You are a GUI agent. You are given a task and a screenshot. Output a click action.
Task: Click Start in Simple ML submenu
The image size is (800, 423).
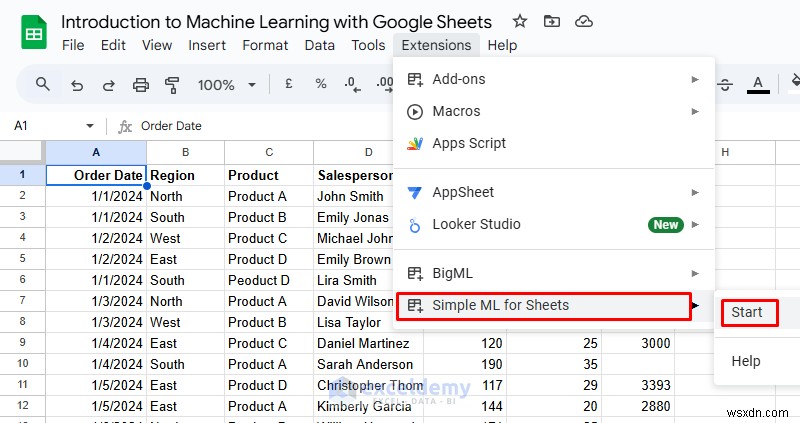(x=749, y=313)
